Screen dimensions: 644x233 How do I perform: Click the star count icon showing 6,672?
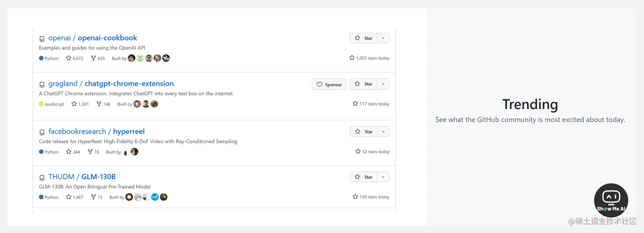point(69,58)
